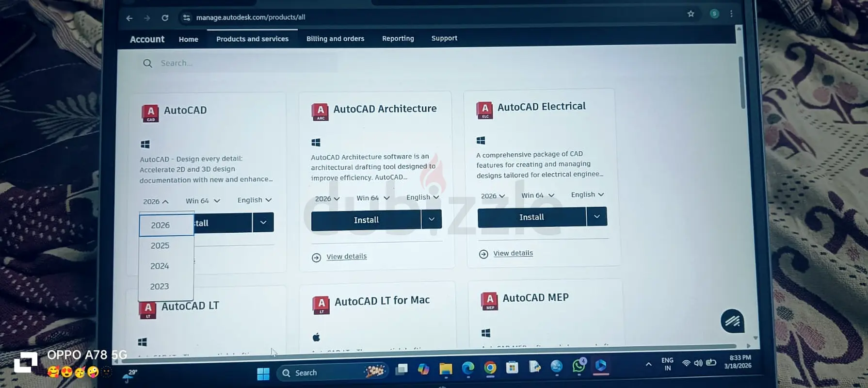Show hidden icons in system tray
Screen dimensions: 868x388
[x=648, y=364]
